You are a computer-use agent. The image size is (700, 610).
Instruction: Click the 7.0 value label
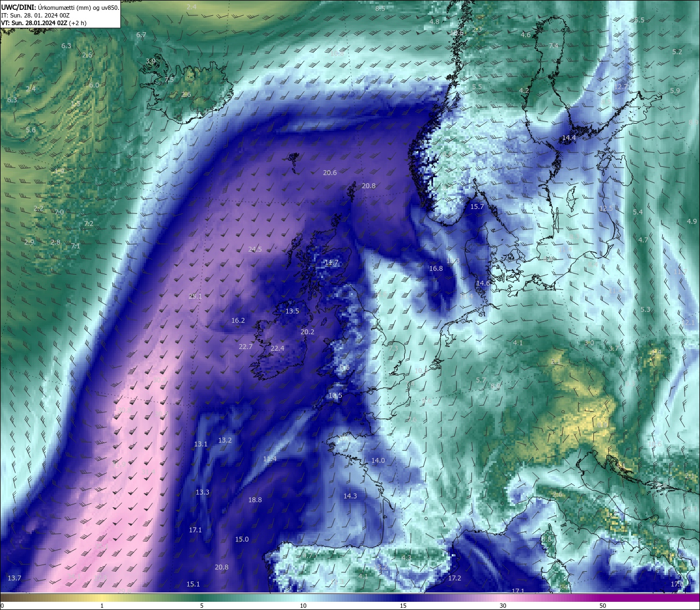[59, 212]
